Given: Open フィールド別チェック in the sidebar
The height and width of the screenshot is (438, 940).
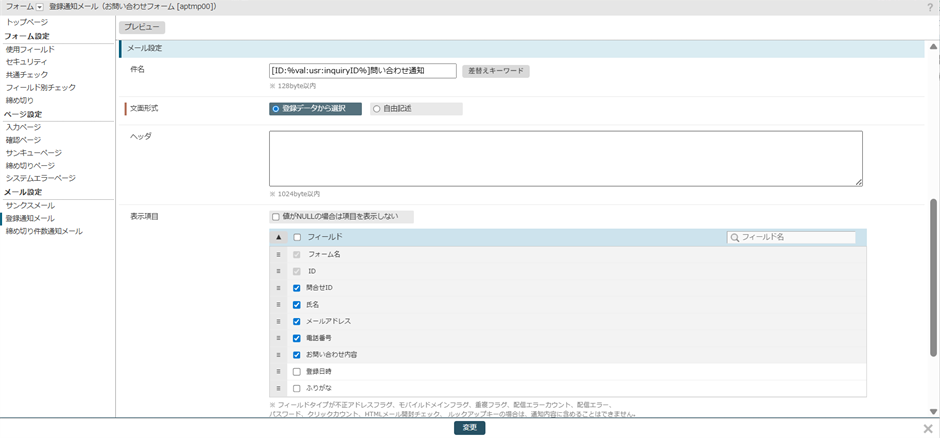Looking at the screenshot, I should point(41,87).
